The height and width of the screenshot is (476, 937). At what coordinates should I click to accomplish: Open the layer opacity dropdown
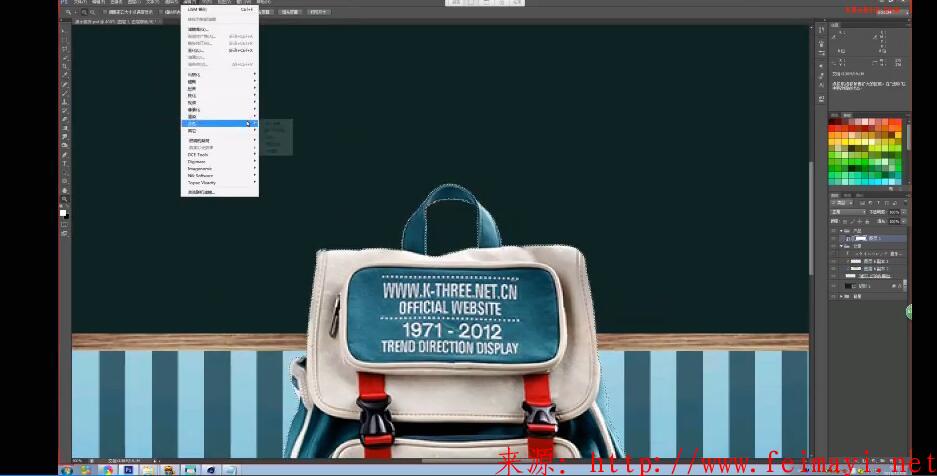(896, 212)
